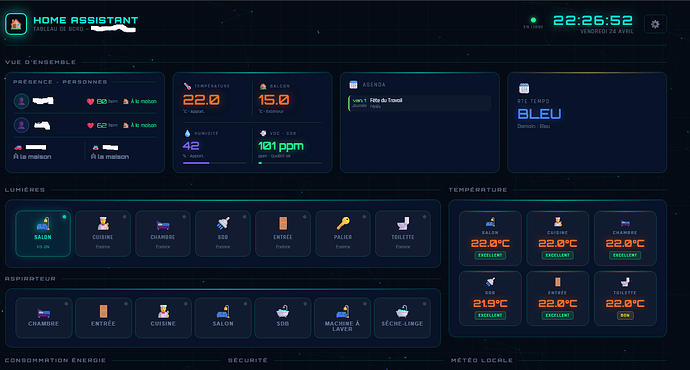Click the bed icon in Aspirateur Chambre tile
The height and width of the screenshot is (370, 690).
click(x=44, y=313)
